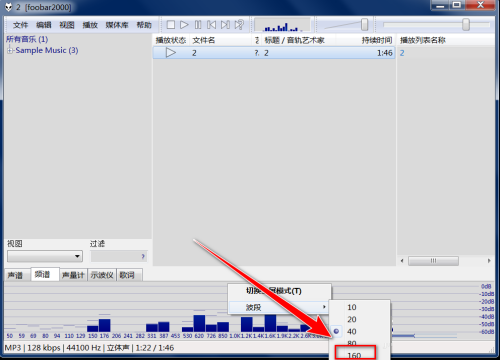This screenshot has height=360, width=500.
Task: Click the 过滤 filter input field
Action: pyautogui.click(x=119, y=256)
